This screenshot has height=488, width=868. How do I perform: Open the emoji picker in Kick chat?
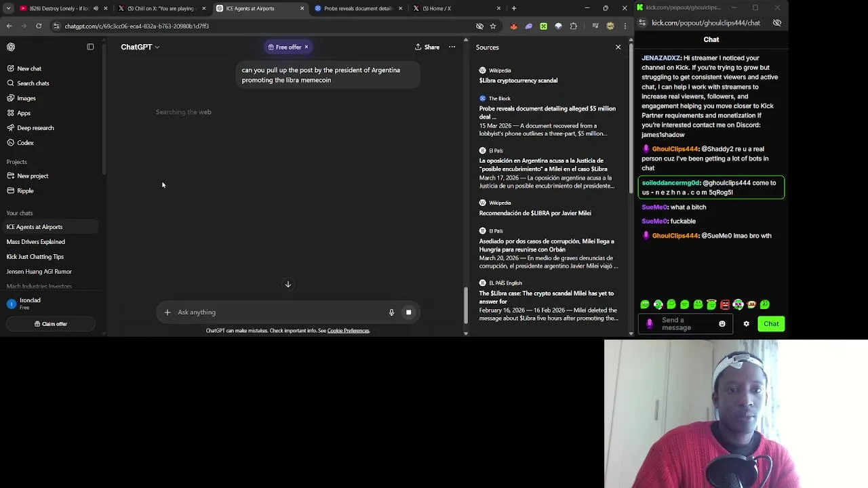coord(722,324)
